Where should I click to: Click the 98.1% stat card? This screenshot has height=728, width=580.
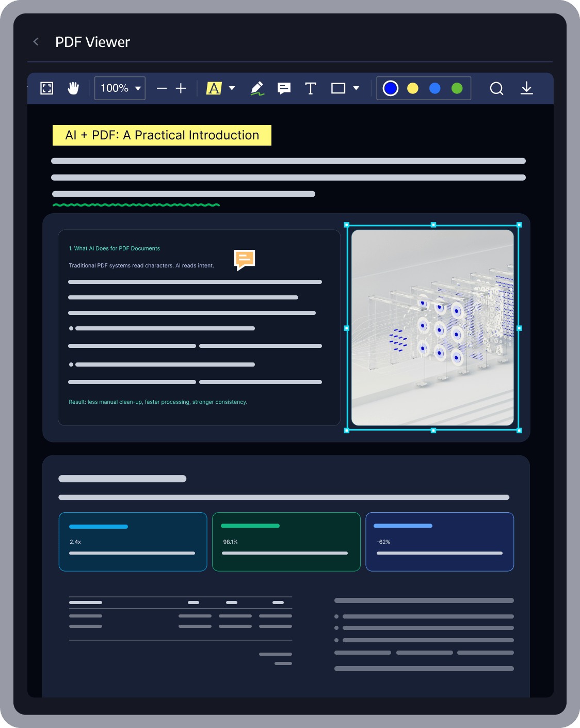[286, 542]
